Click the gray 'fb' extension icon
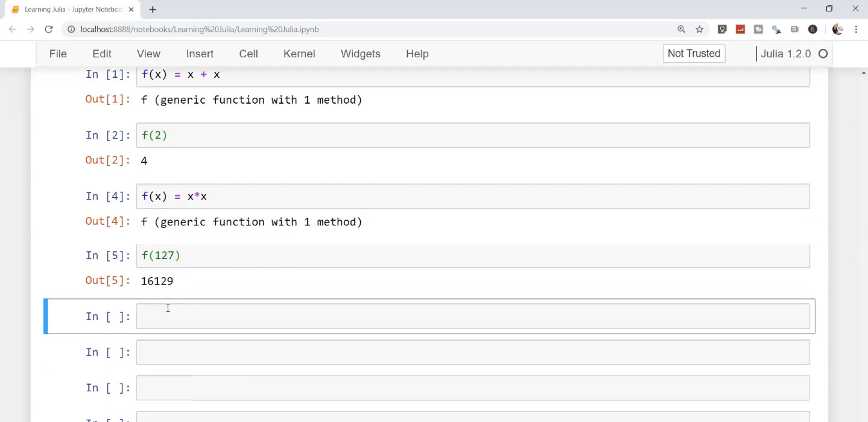Viewport: 868px width, 422px height. pyautogui.click(x=758, y=29)
